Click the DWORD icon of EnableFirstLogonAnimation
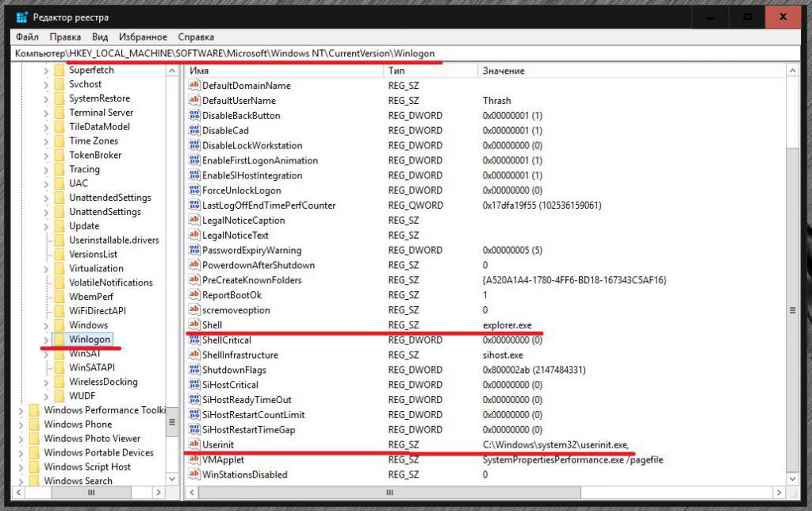The image size is (812, 511). [194, 160]
